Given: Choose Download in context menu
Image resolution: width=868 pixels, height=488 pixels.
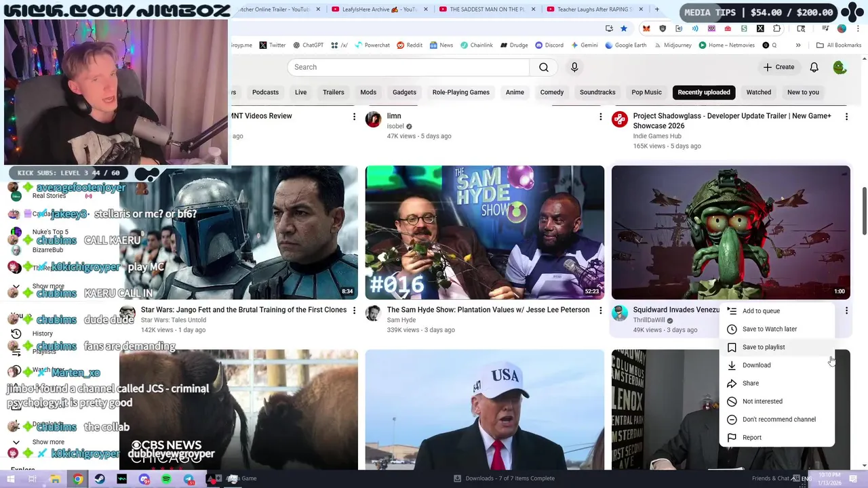Looking at the screenshot, I should pyautogui.click(x=777, y=365).
